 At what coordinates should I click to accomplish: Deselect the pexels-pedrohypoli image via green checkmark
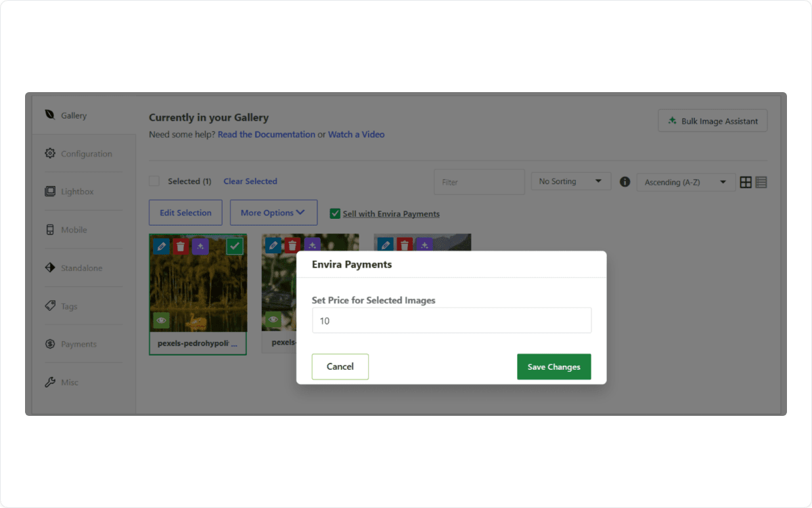click(x=235, y=246)
